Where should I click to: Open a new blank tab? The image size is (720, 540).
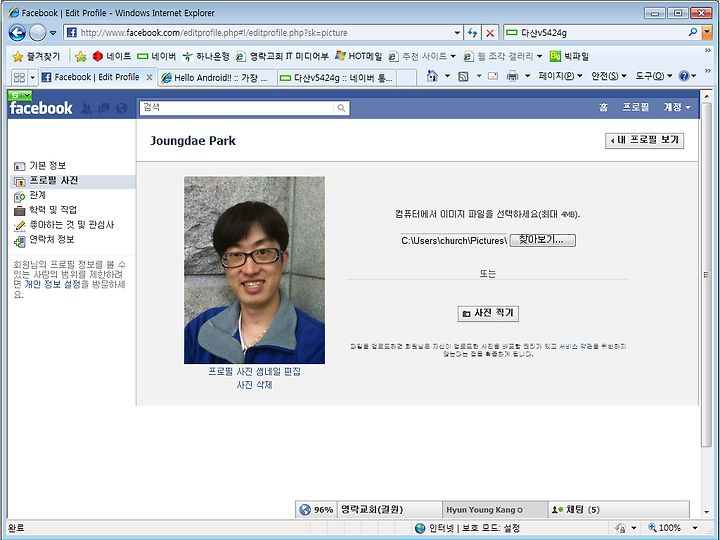tap(406, 78)
